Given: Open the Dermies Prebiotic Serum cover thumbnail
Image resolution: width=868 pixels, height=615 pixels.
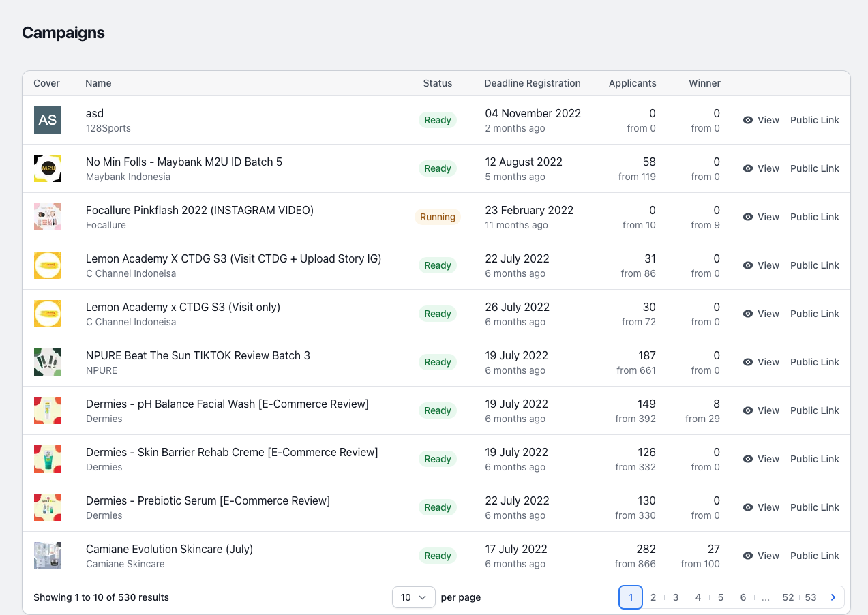Looking at the screenshot, I should (48, 507).
